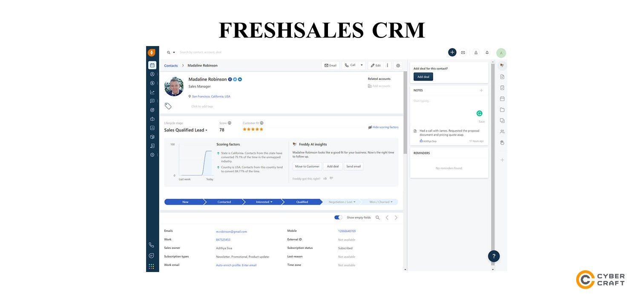Open the colorful app switcher grid icon
This screenshot has width=644, height=307.
coord(151,266)
